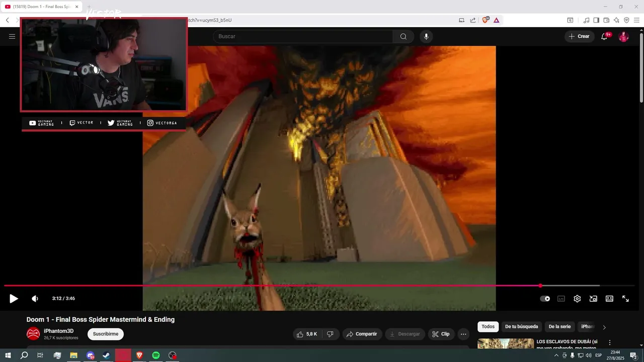Go back with browser back arrow
Screen dimensions: 644x362
[x=8, y=20]
